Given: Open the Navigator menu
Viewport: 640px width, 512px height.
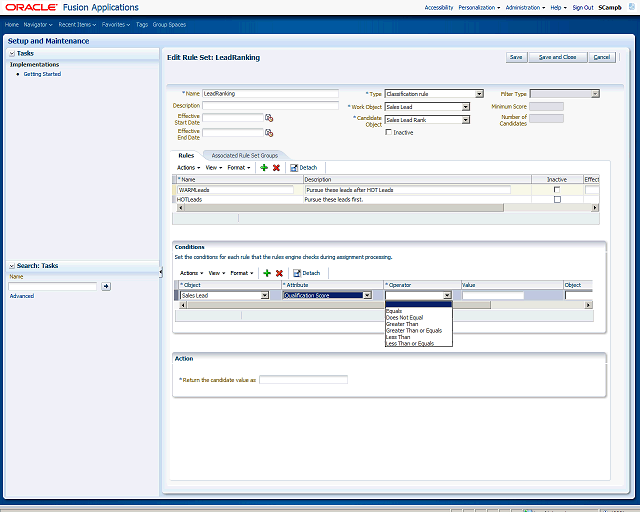Looking at the screenshot, I should click(38, 24).
